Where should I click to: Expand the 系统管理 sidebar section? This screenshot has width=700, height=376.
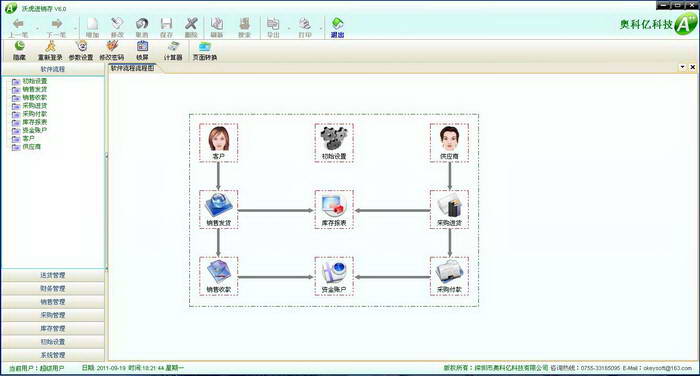(53, 355)
